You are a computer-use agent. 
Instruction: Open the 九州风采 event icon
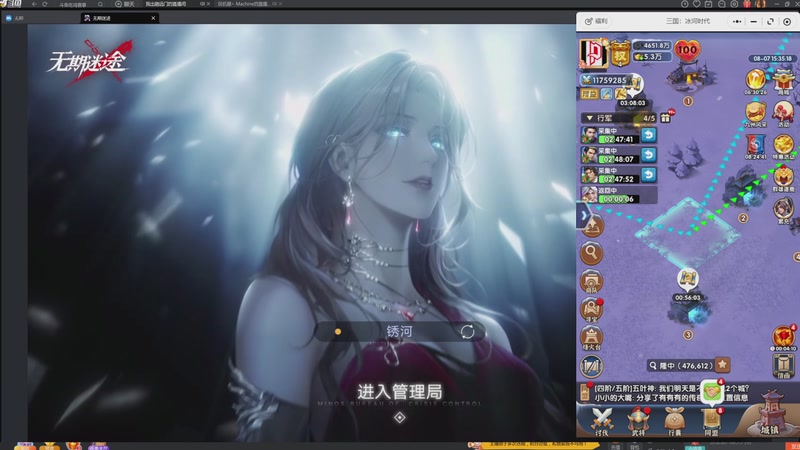(x=755, y=114)
